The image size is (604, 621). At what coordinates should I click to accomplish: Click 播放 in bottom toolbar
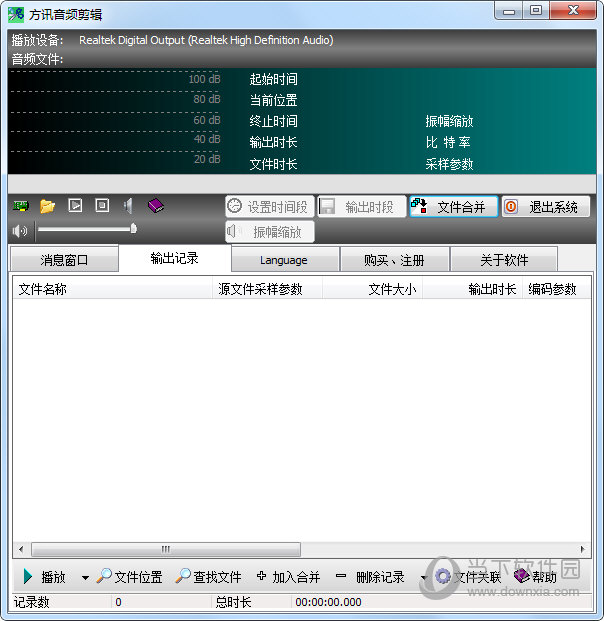click(44, 577)
